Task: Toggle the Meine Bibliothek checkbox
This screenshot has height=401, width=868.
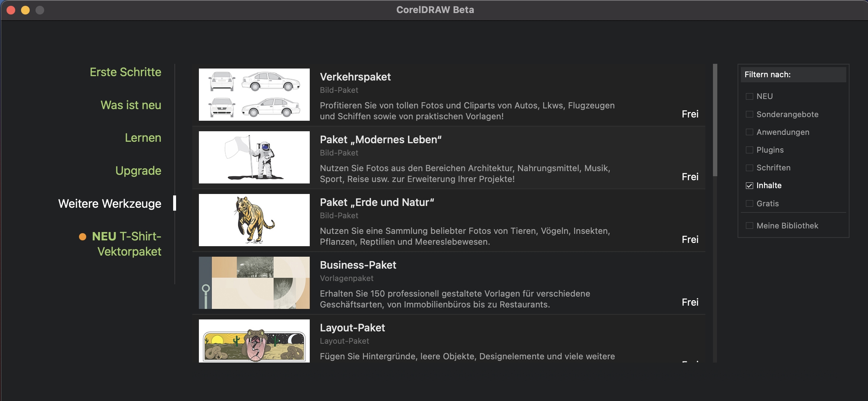Action: click(750, 226)
